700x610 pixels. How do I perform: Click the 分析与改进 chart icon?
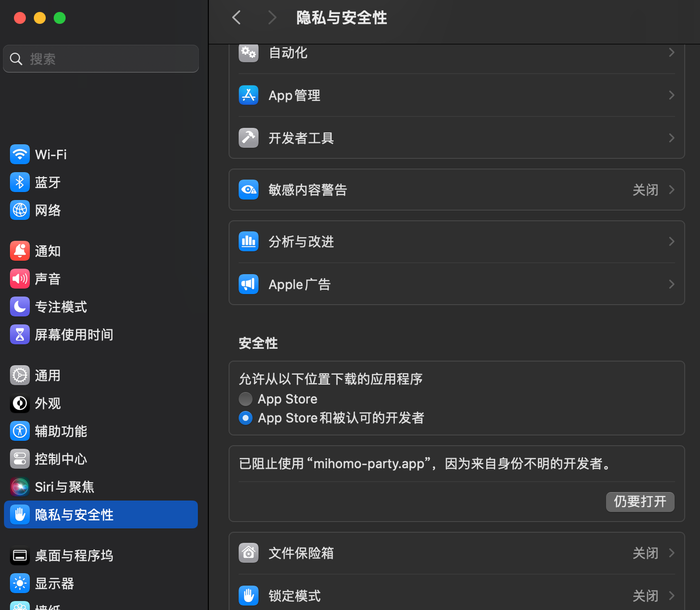click(x=249, y=241)
